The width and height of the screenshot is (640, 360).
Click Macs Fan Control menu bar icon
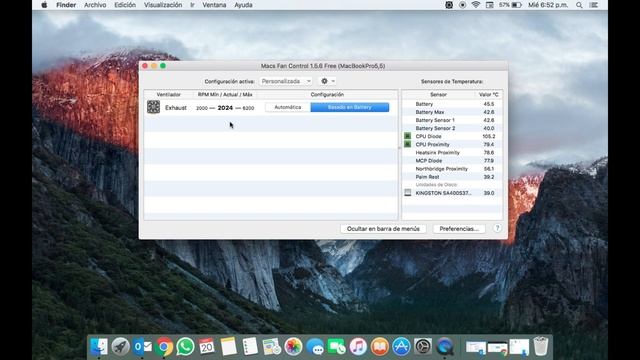(449, 5)
